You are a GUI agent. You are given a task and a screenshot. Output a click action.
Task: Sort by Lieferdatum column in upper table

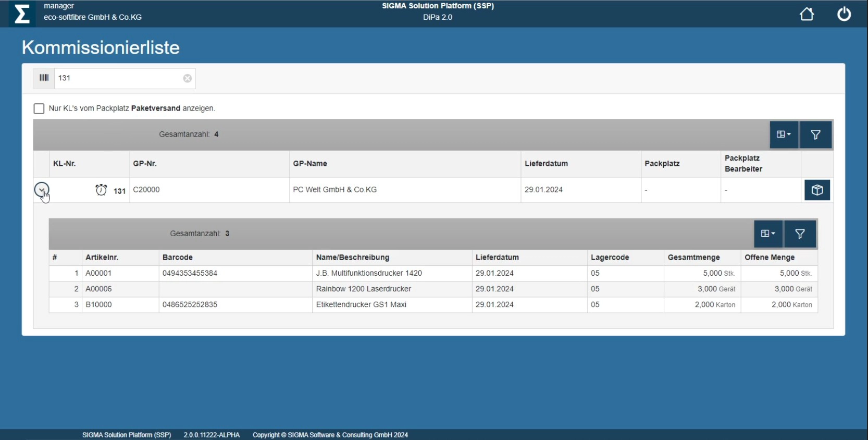(546, 164)
